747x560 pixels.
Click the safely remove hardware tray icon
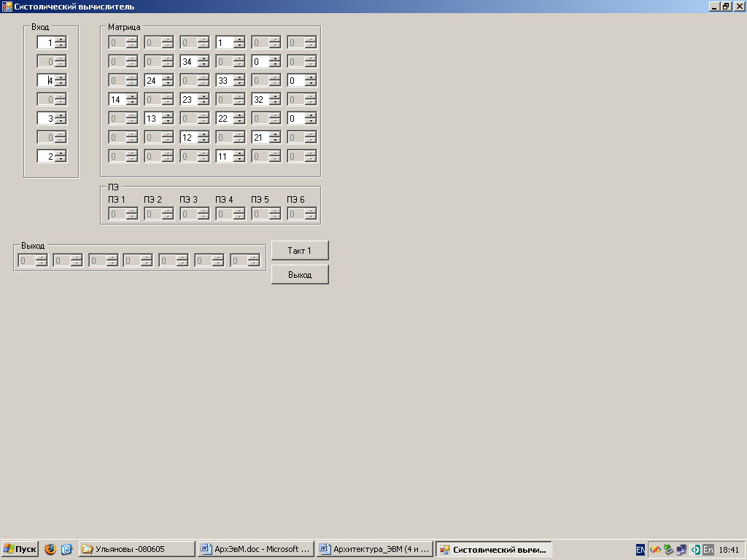(x=668, y=550)
